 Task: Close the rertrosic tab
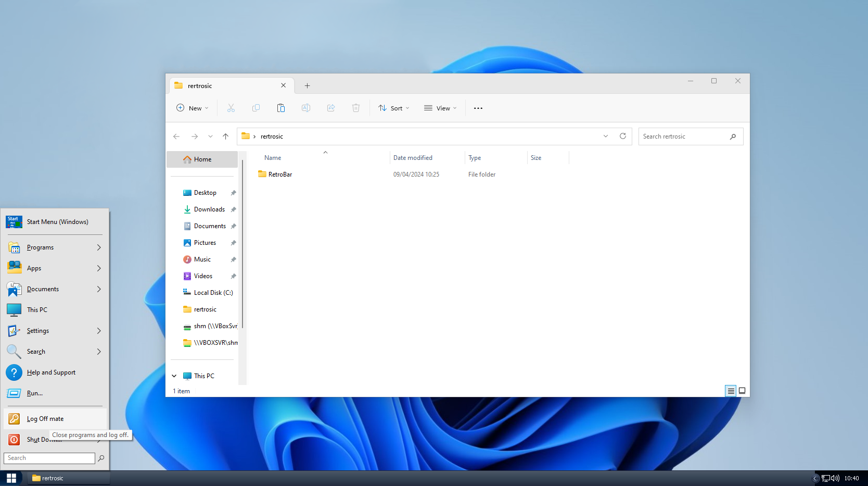pos(283,85)
